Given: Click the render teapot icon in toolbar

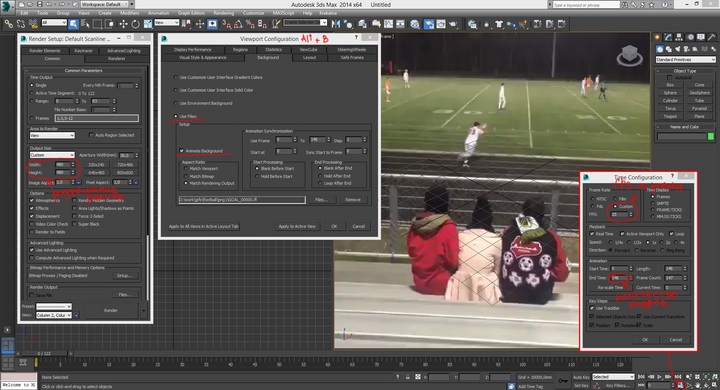Looking at the screenshot, I should [x=453, y=24].
